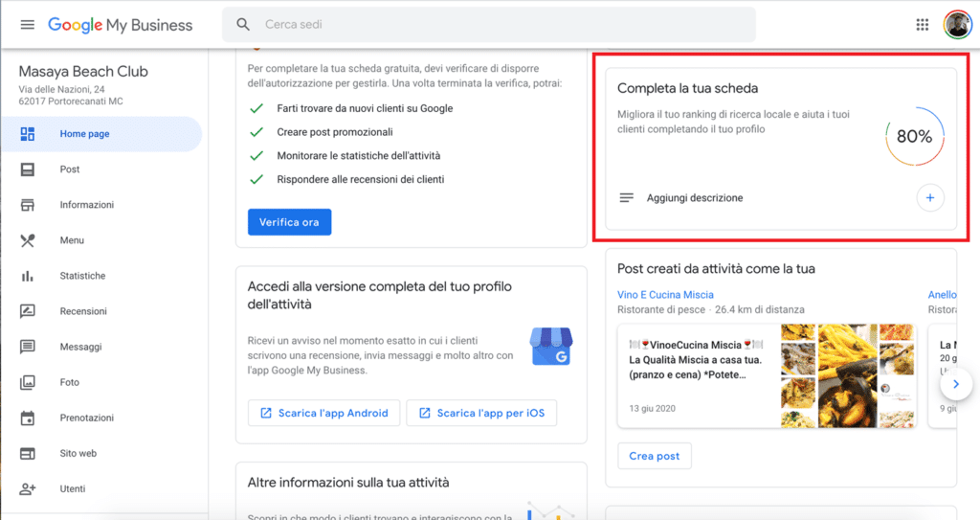Open Vino E Cucina Miscia link
The width and height of the screenshot is (980, 520).
665,295
